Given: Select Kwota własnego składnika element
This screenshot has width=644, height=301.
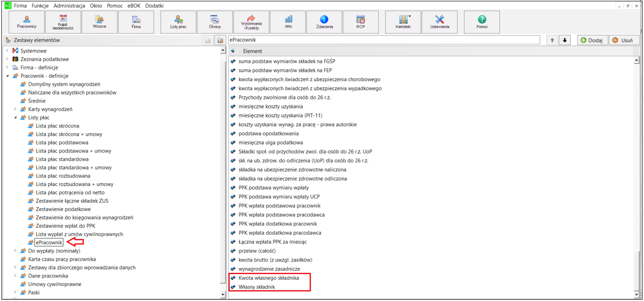Looking at the screenshot, I should 269,278.
